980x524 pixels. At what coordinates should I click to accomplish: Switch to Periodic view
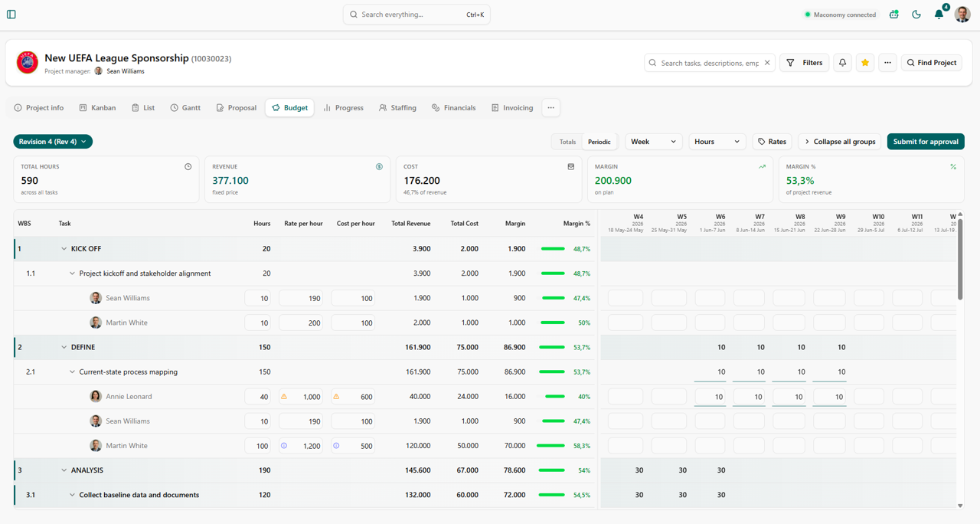pos(599,142)
